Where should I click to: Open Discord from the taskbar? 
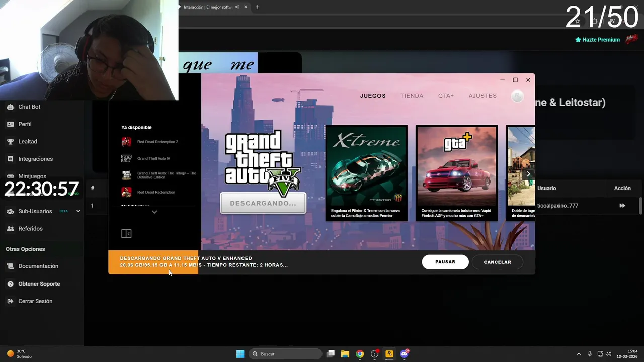pyautogui.click(x=404, y=354)
